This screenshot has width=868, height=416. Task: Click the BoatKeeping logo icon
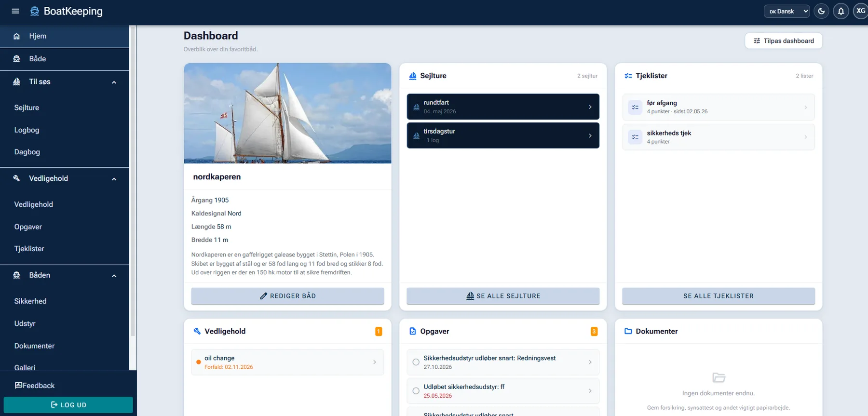(x=35, y=11)
